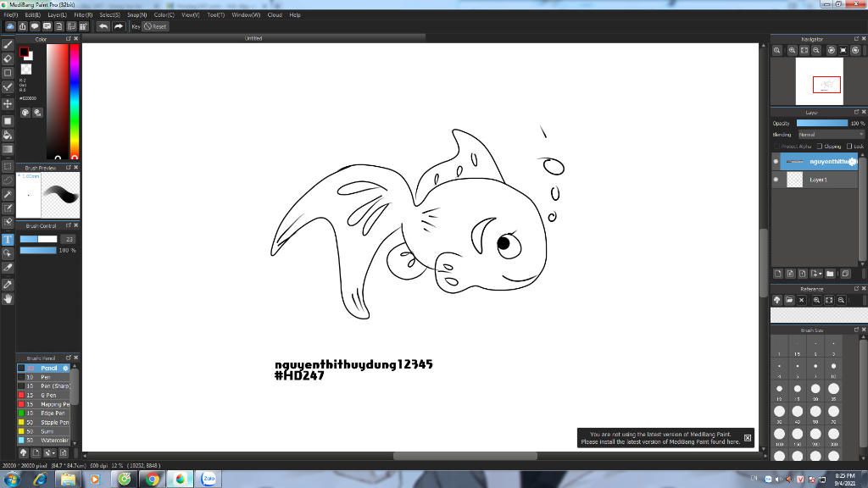The height and width of the screenshot is (488, 868).
Task: Open the Filter menu
Action: point(83,15)
